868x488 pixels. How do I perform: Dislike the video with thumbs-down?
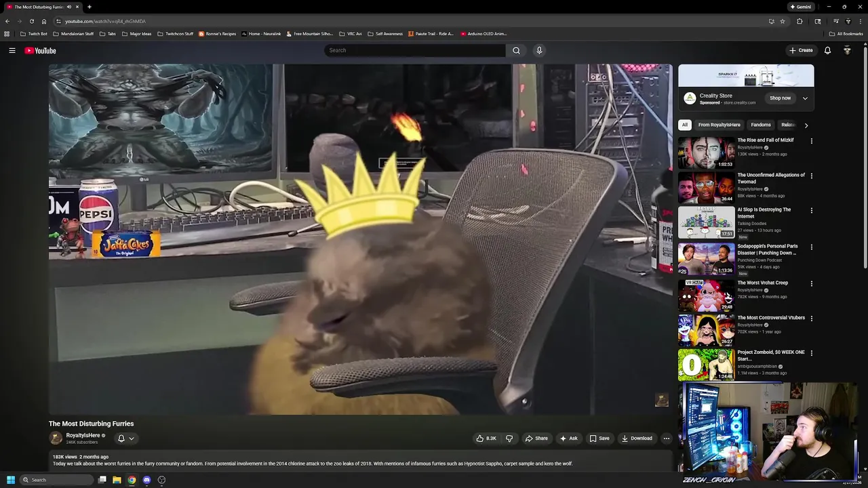point(509,439)
